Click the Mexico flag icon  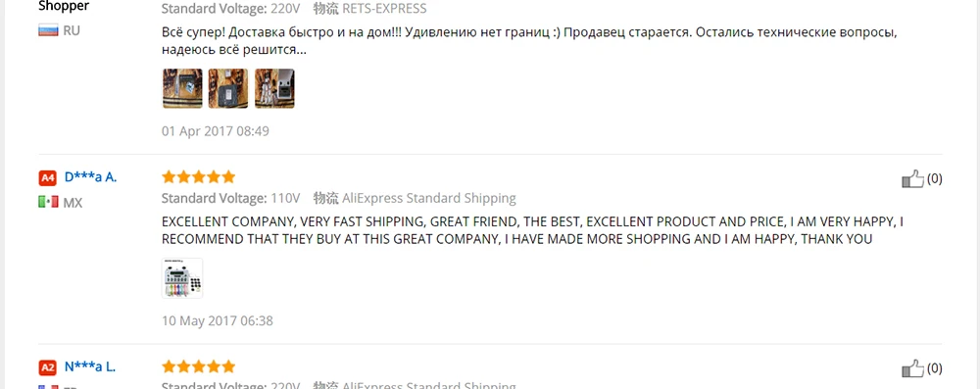coord(48,203)
